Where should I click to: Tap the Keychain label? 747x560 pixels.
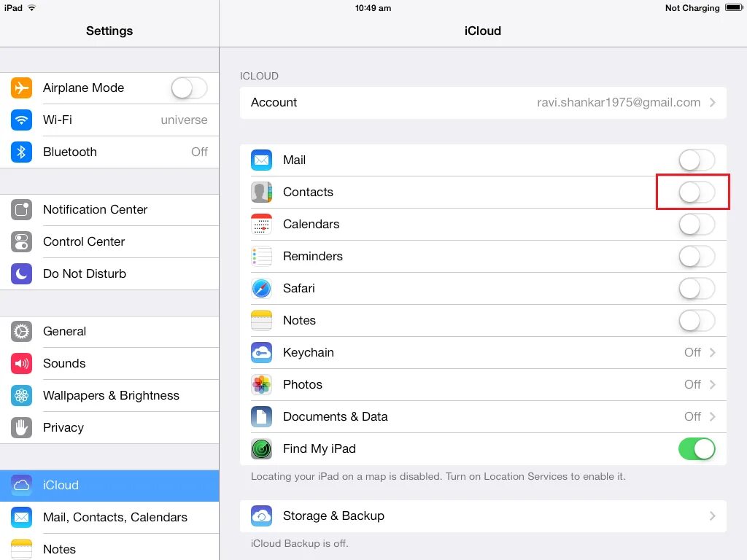coord(309,352)
